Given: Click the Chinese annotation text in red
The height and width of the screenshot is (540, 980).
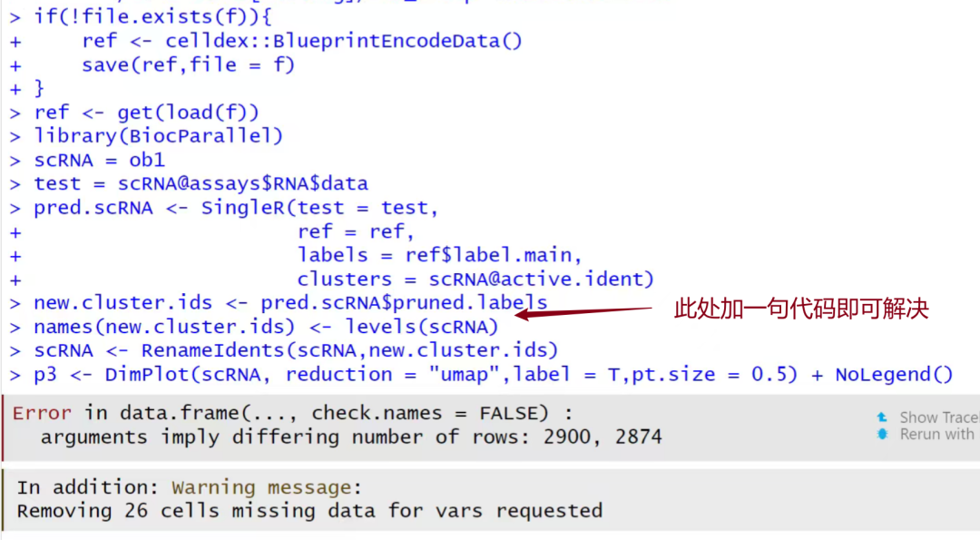Looking at the screenshot, I should pyautogui.click(x=800, y=309).
